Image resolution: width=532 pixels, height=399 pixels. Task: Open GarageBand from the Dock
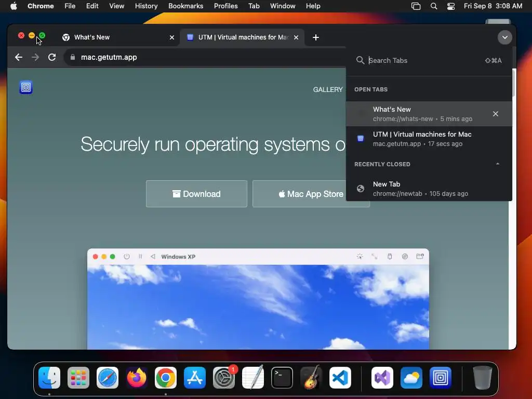tap(311, 378)
